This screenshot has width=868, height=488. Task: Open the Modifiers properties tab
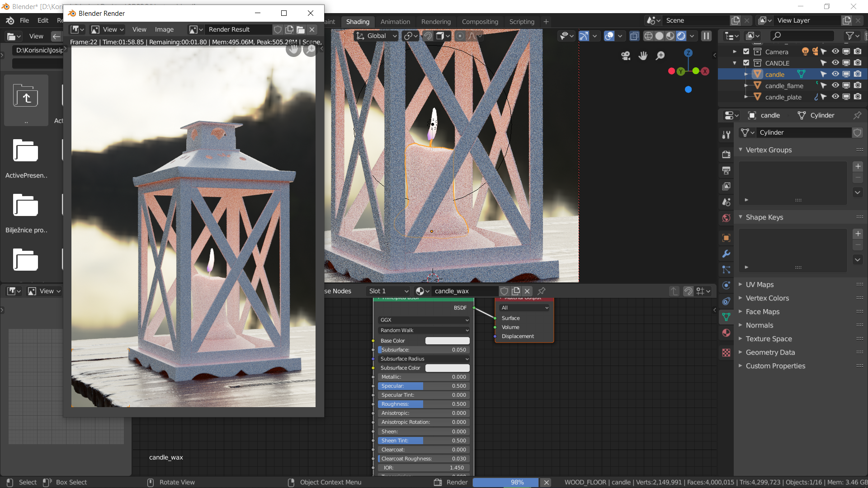(x=726, y=254)
